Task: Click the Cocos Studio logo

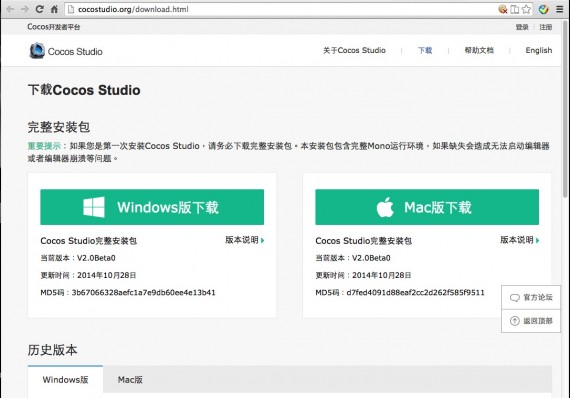Action: click(66, 51)
